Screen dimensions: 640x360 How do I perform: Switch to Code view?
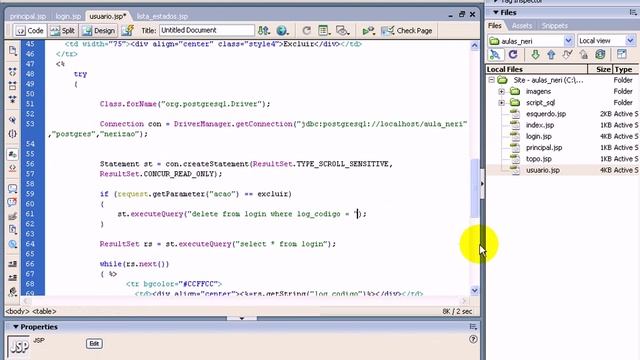pos(29,31)
